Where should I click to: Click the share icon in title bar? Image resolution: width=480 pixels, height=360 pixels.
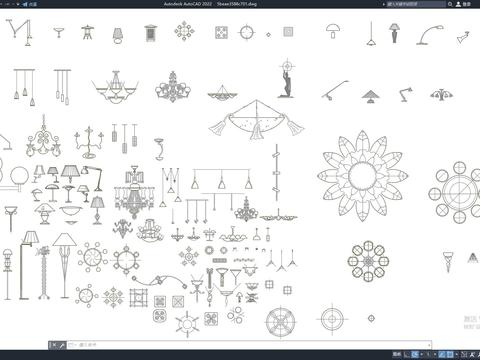click(x=26, y=4)
